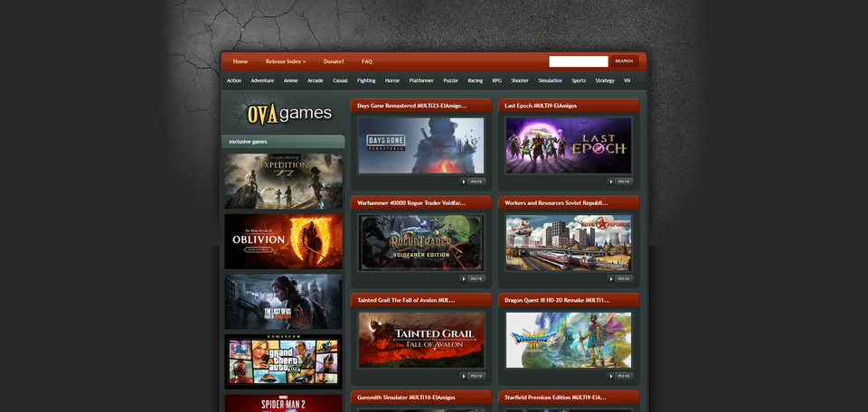
Task: Open the Grand Theft Auto sidebar banner
Action: 283,361
